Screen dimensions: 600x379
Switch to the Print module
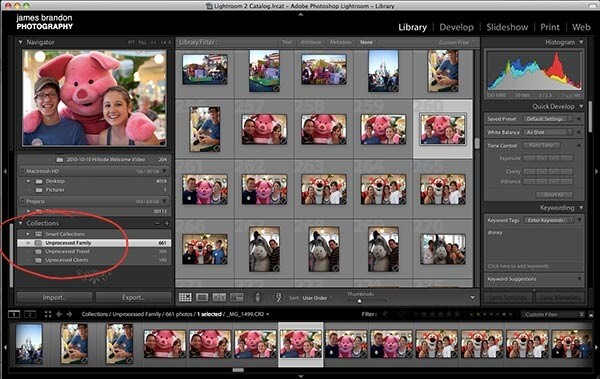point(549,27)
